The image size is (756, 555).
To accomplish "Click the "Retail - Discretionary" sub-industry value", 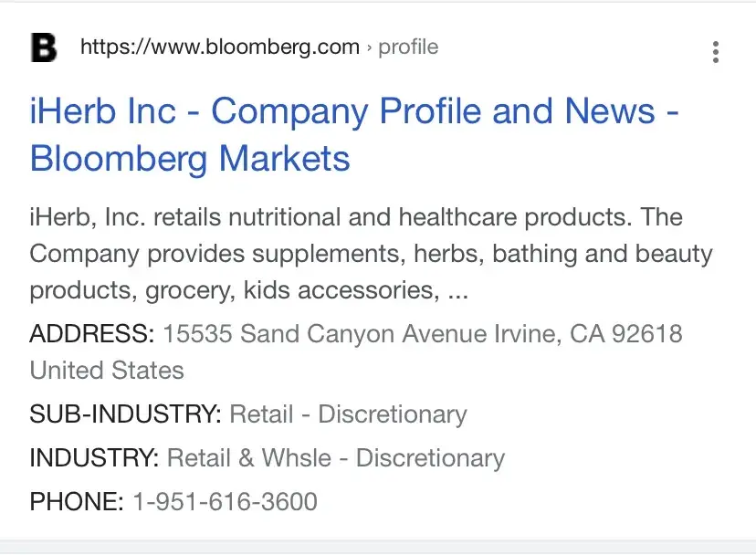I will click(x=348, y=414).
